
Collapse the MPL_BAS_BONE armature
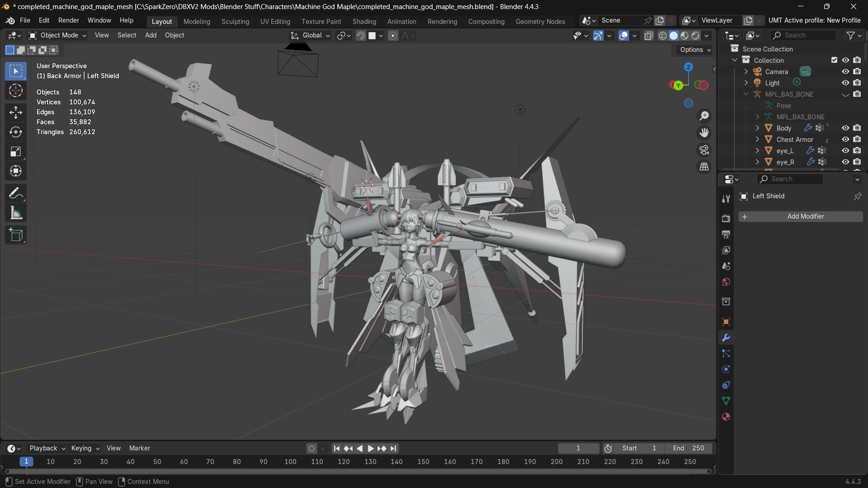746,94
